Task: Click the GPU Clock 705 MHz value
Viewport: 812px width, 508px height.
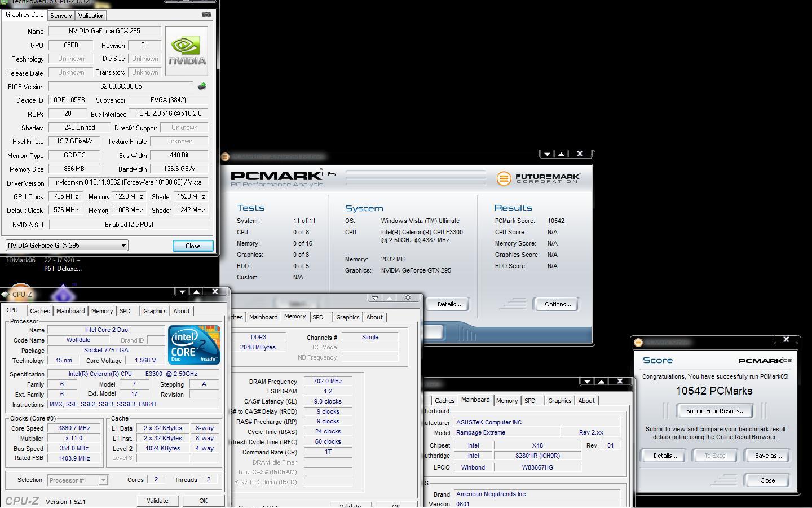Action: tap(66, 196)
